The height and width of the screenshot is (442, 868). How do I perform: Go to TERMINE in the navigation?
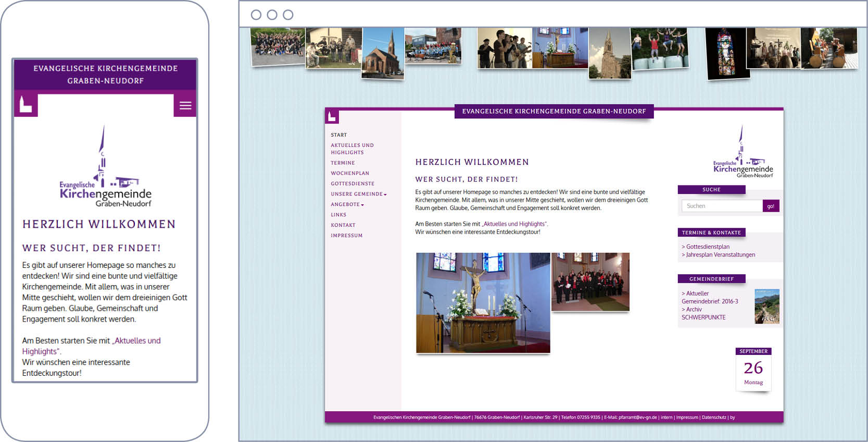[x=343, y=163]
